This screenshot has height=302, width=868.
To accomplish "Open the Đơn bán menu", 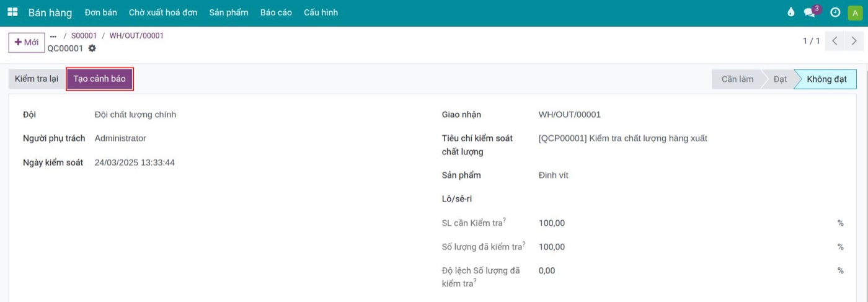I will coord(100,12).
